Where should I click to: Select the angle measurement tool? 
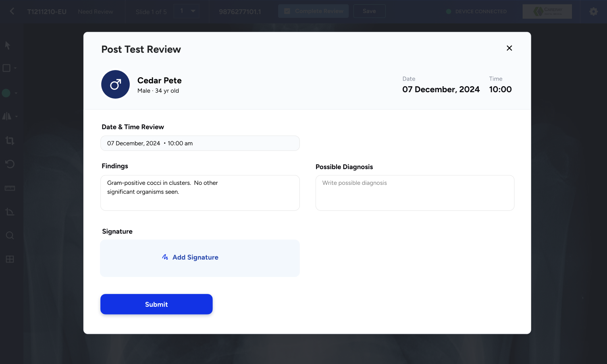pyautogui.click(x=10, y=211)
